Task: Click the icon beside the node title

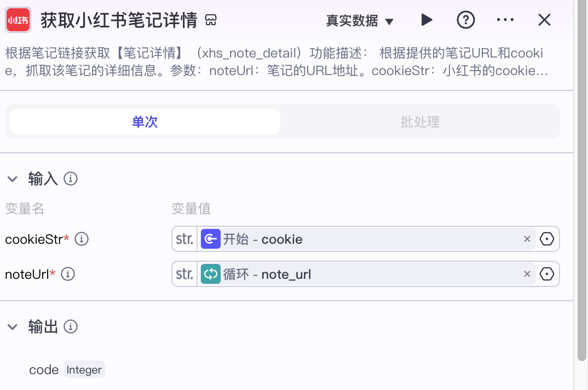Action: pyautogui.click(x=211, y=21)
